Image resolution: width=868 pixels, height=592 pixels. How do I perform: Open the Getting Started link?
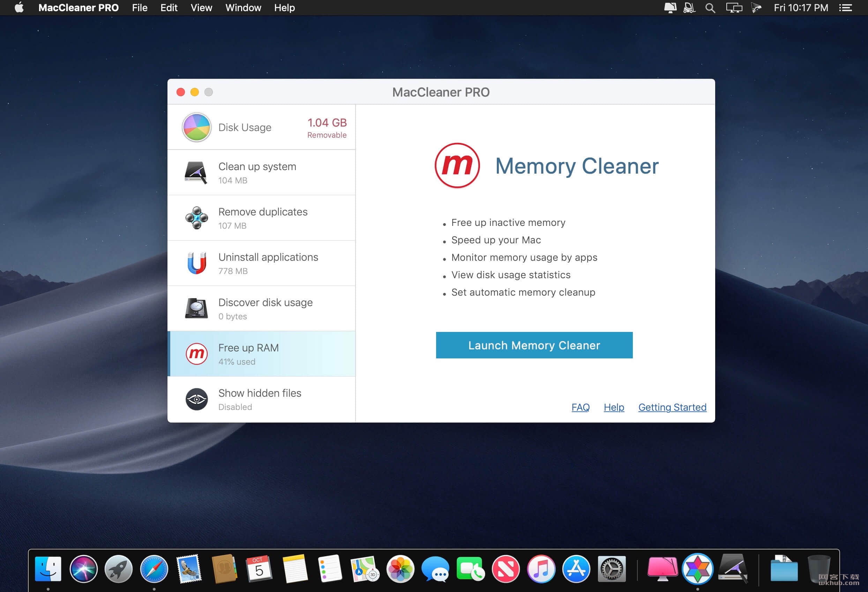click(672, 407)
